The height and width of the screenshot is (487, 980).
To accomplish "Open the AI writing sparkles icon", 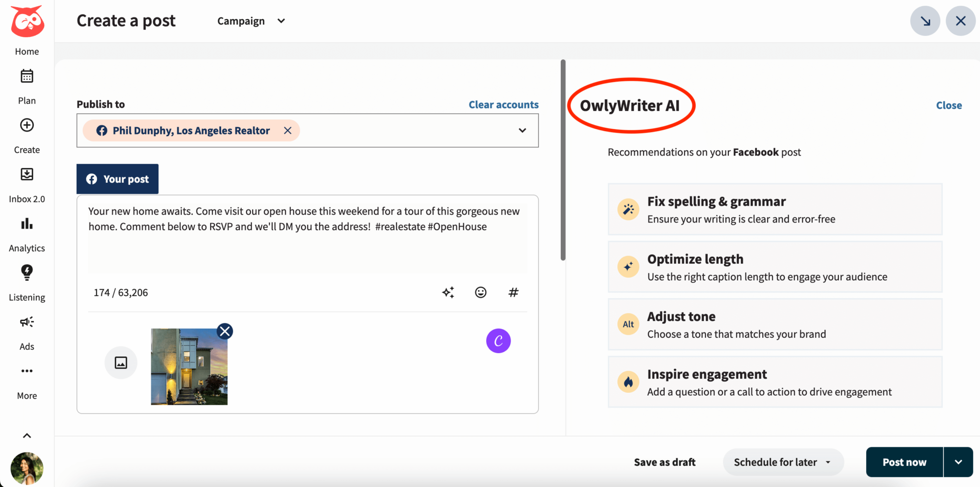I will [x=448, y=292].
